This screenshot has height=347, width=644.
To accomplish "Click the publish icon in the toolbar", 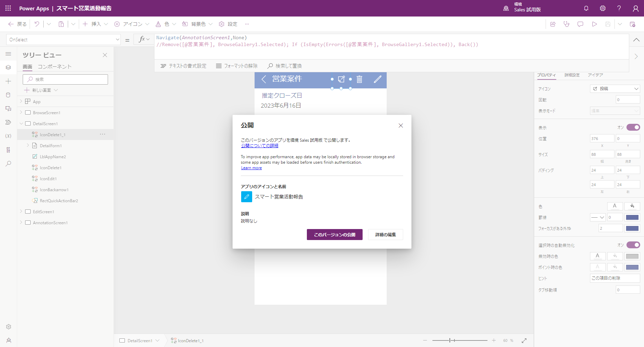I will pos(632,24).
